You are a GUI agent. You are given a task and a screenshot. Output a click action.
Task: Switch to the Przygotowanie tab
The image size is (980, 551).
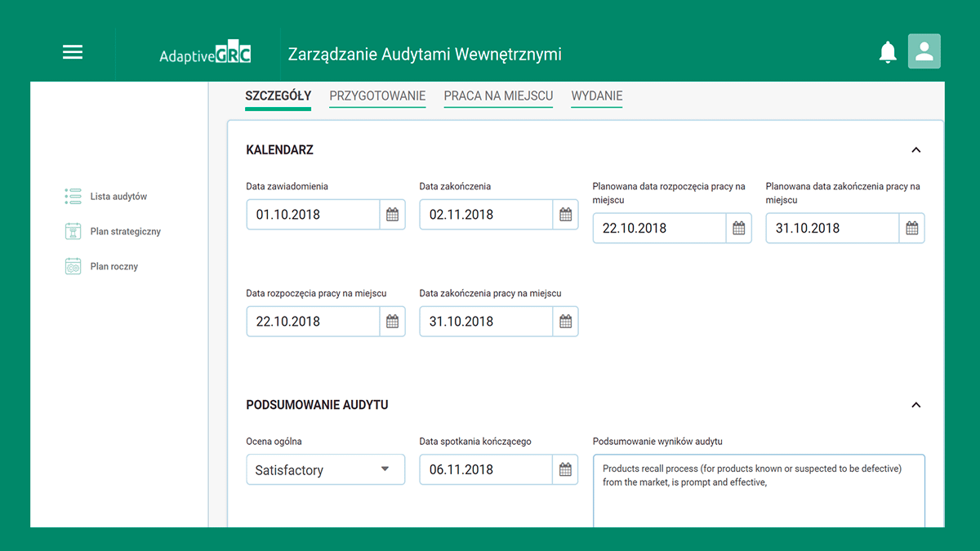(x=377, y=96)
